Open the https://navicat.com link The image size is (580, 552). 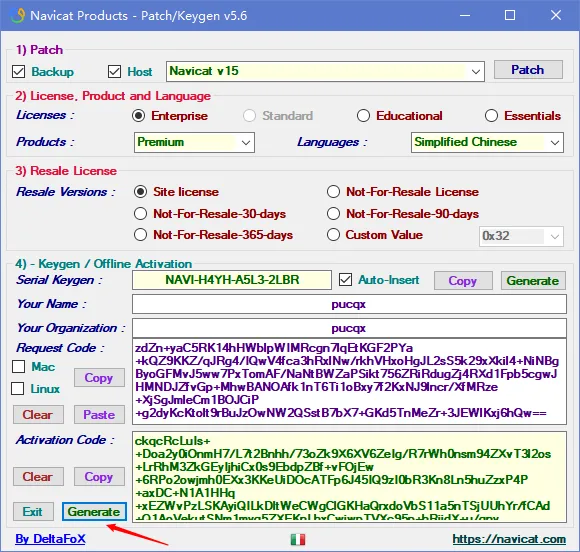click(x=509, y=539)
